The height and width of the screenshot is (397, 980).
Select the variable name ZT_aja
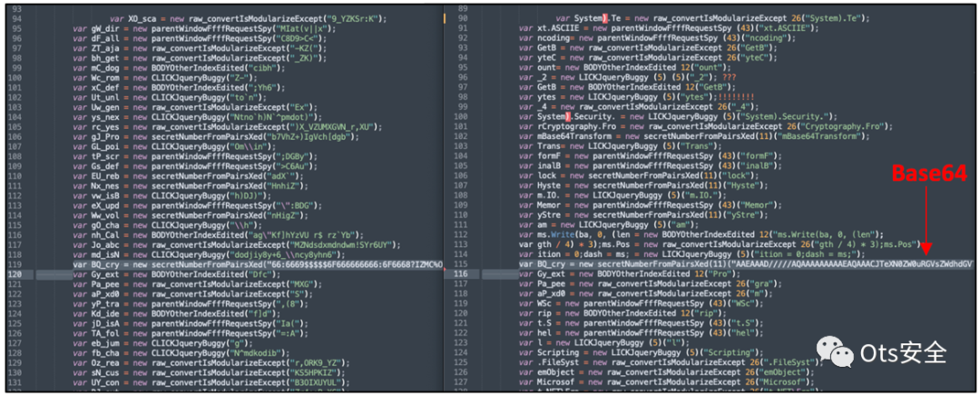click(x=105, y=46)
